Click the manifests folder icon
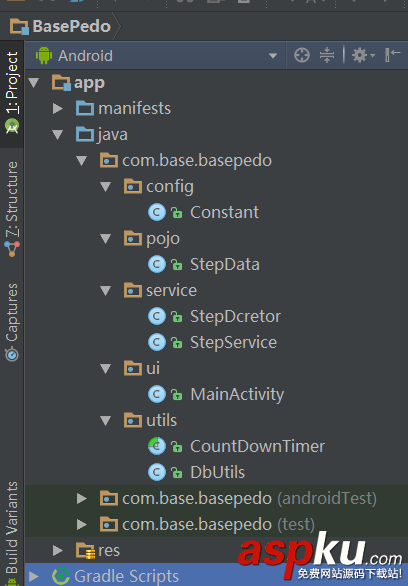The height and width of the screenshot is (586, 408). pos(85,108)
